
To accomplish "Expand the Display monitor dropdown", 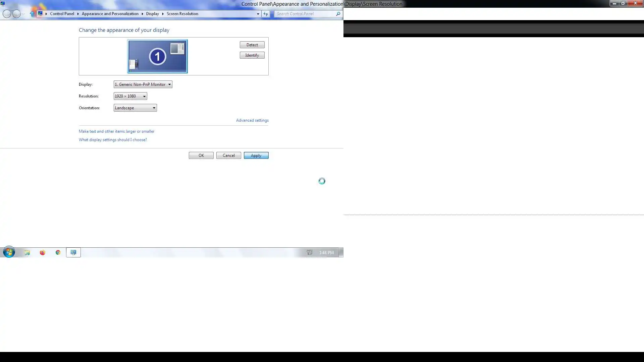I will [x=143, y=84].
